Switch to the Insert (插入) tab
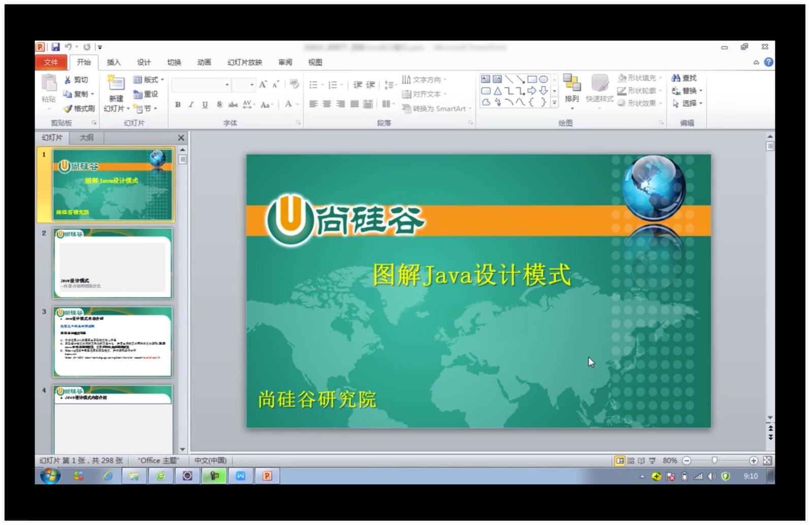The width and height of the screenshot is (812, 525). [114, 62]
